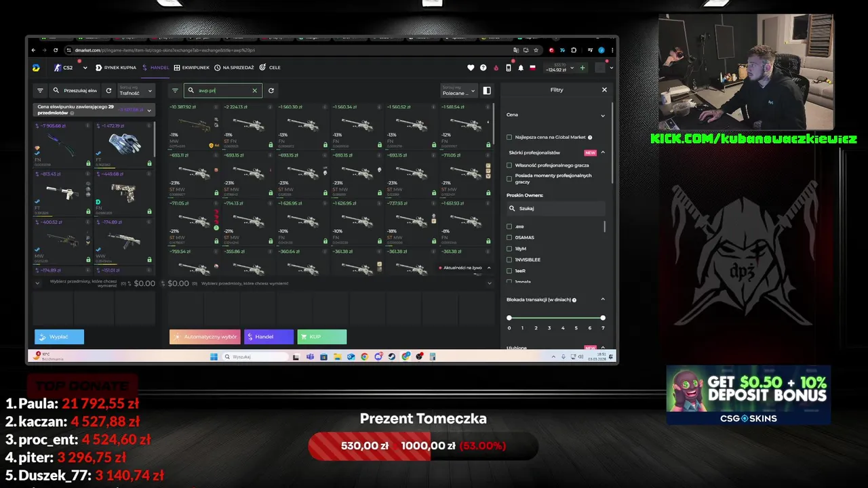Image resolution: width=868 pixels, height=488 pixels.
Task: Click Windows taskbar Wyszukaj search box
Action: [255, 357]
